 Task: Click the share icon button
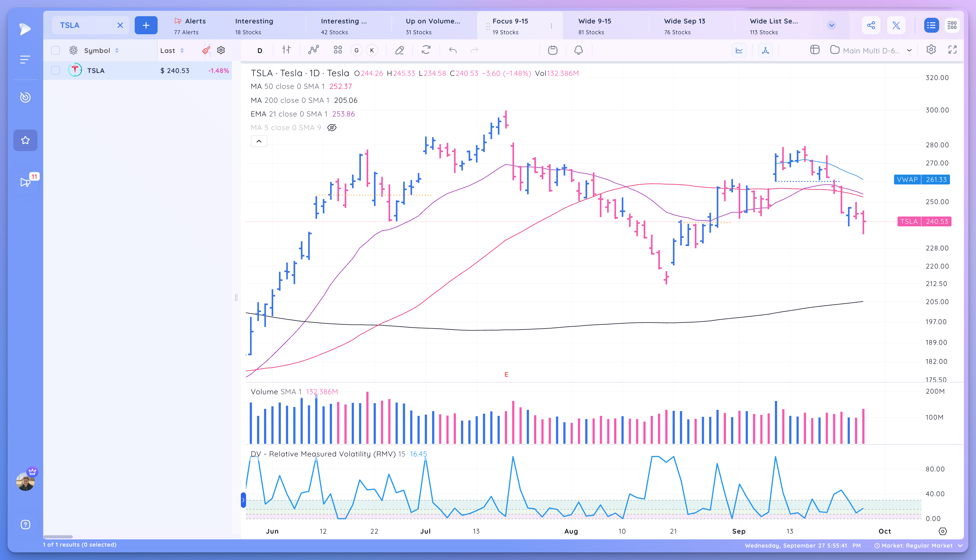point(871,25)
